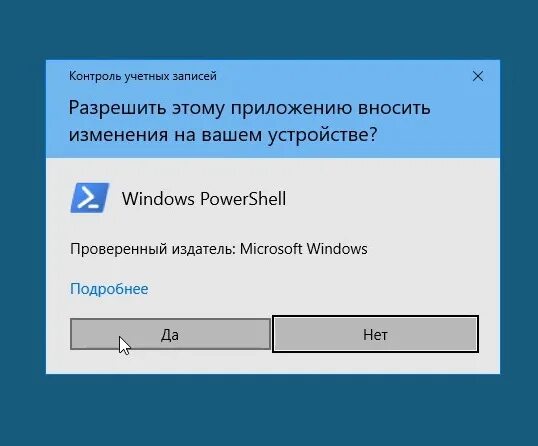Expand more information via Подробнее
The width and height of the screenshot is (538, 446).
tap(109, 289)
